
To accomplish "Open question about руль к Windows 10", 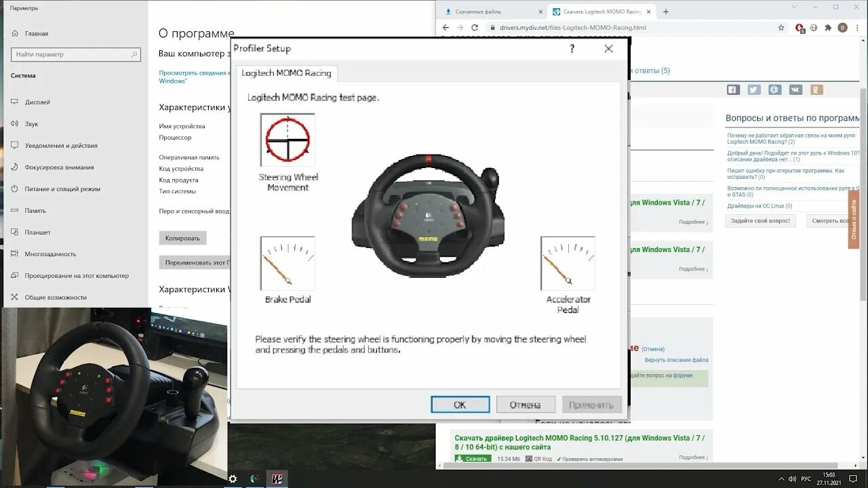I will coord(793,156).
